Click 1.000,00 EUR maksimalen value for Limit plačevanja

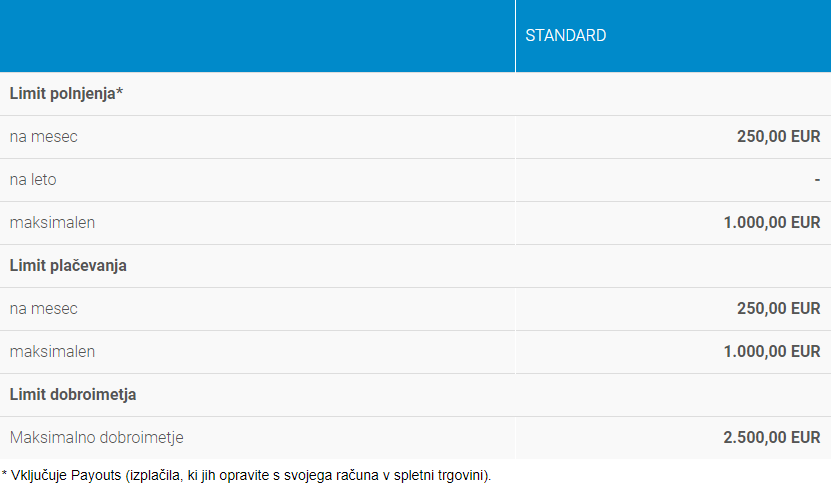coord(771,352)
